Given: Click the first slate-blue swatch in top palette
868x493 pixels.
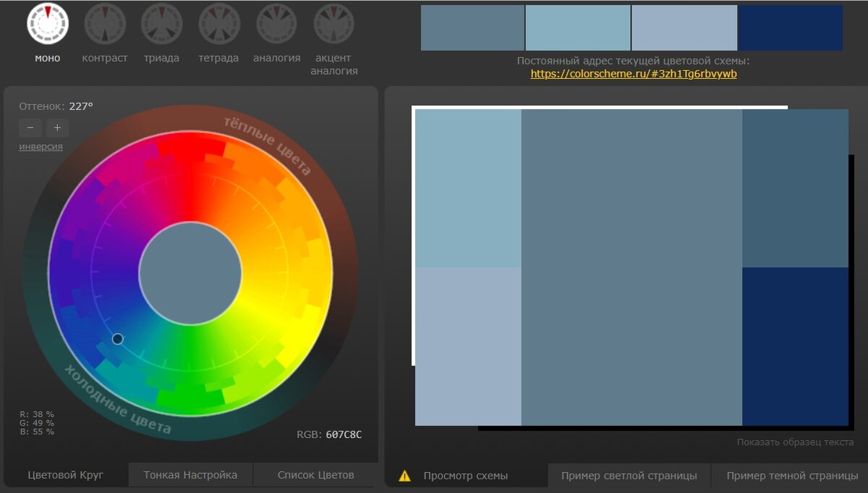Looking at the screenshot, I should tap(472, 28).
